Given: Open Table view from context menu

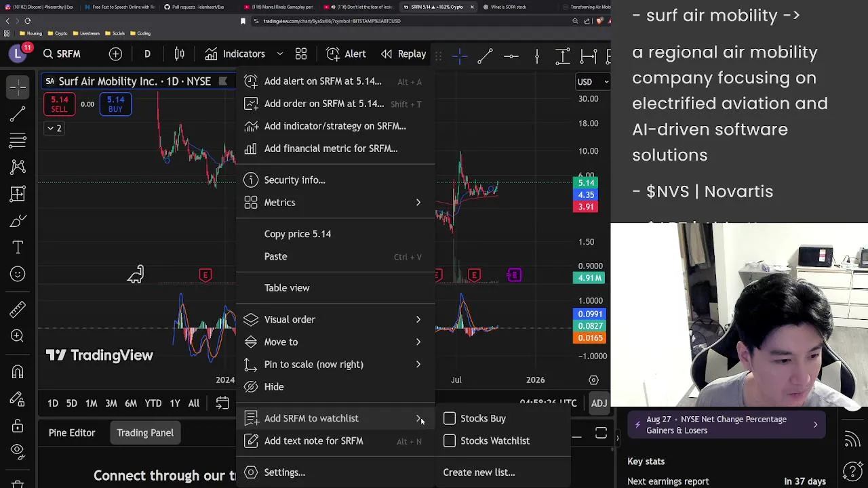Looking at the screenshot, I should tap(336, 288).
